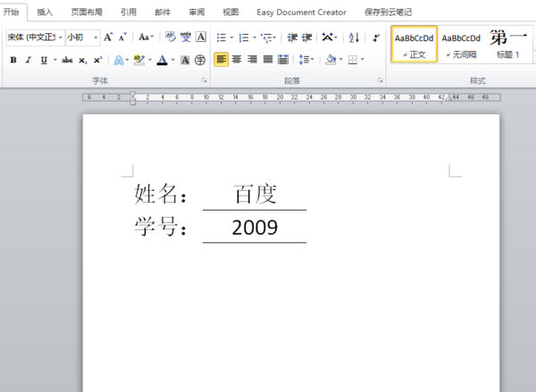Apply the 无间隔 style
This screenshot has width=536, height=392.
461,44
